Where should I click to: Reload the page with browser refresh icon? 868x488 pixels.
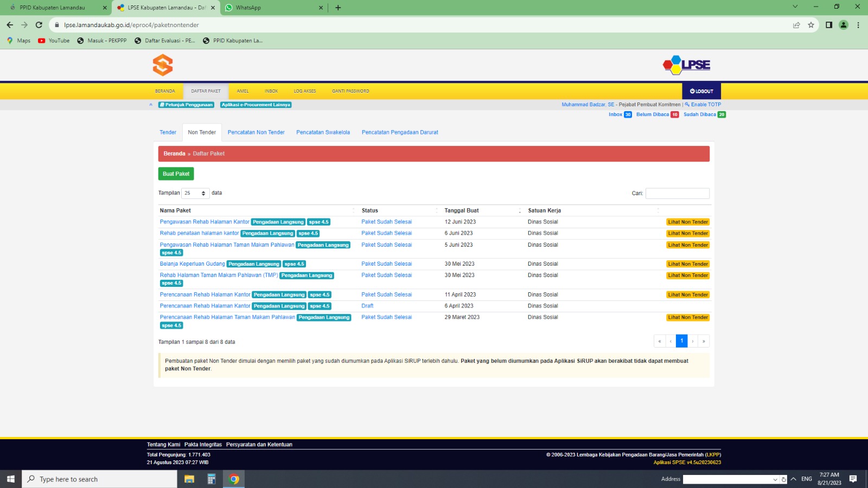(x=39, y=25)
